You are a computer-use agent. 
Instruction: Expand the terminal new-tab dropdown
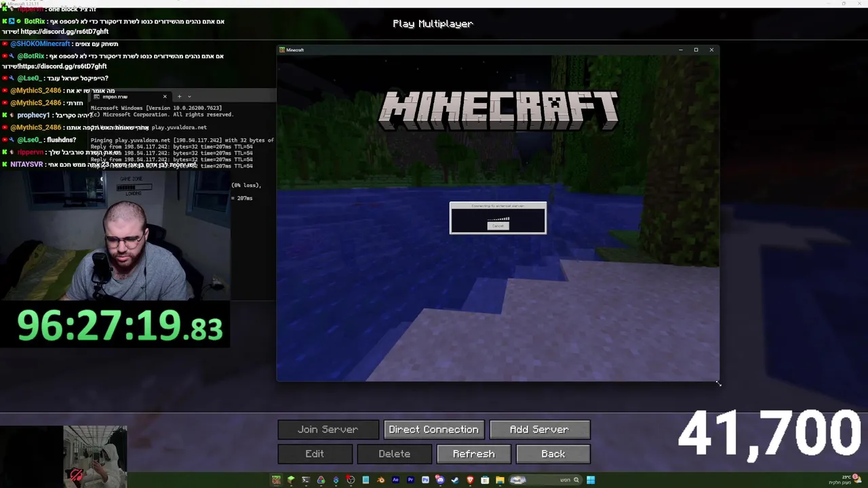click(189, 96)
